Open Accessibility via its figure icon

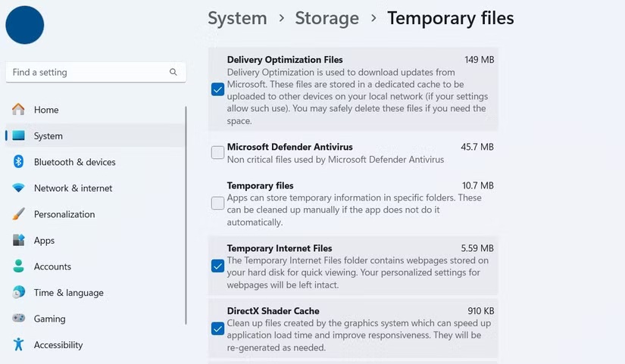click(18, 345)
